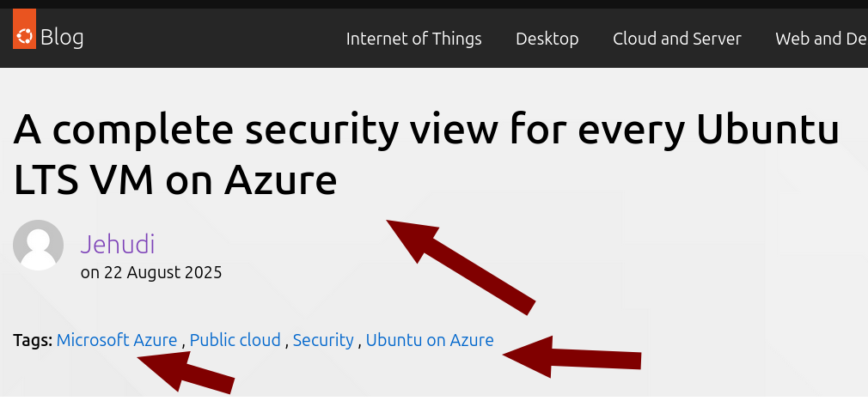Select the Security tag link

[x=323, y=340]
